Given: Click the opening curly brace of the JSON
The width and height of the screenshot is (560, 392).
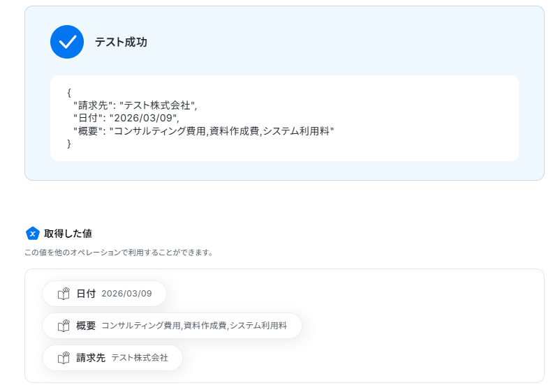Looking at the screenshot, I should (x=69, y=93).
